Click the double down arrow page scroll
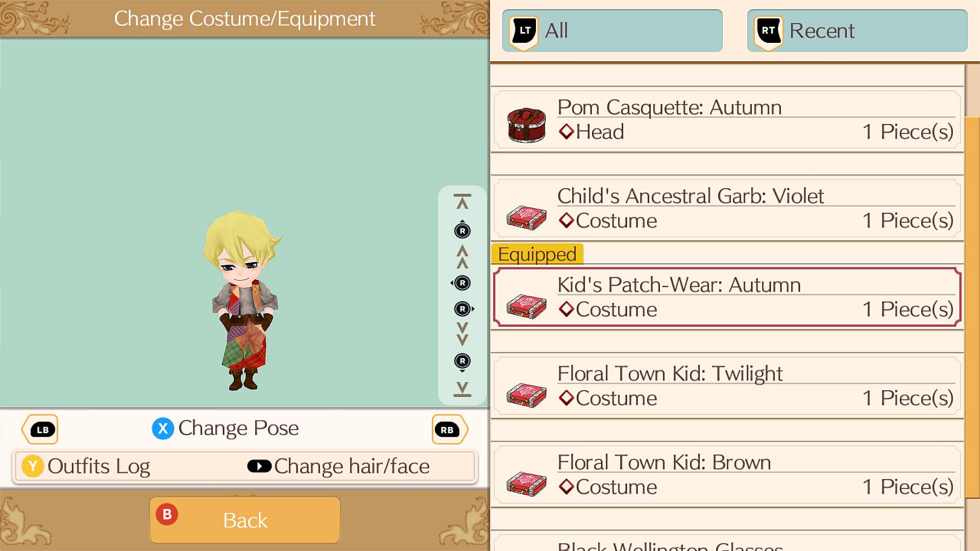The height and width of the screenshot is (551, 980). 462,334
